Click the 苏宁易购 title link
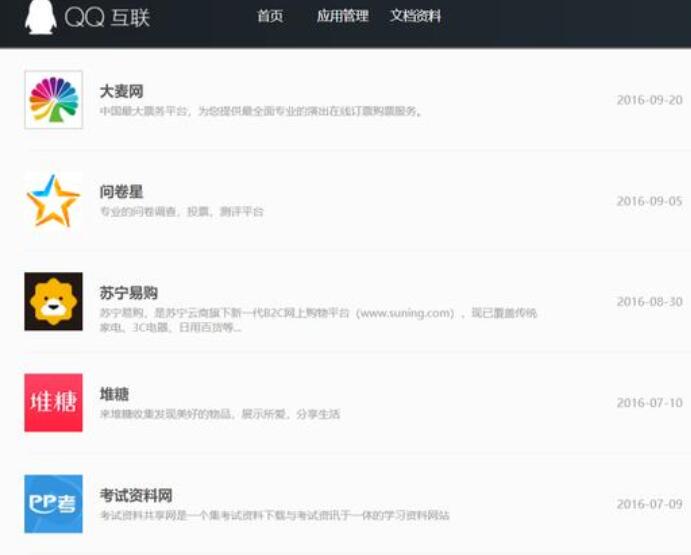The height and width of the screenshot is (555, 691). pyautogui.click(x=129, y=293)
